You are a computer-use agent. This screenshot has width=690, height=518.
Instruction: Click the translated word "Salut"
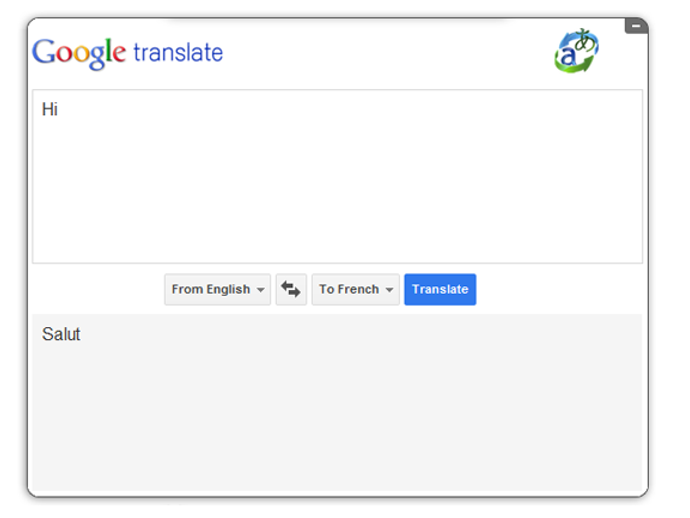tap(61, 334)
